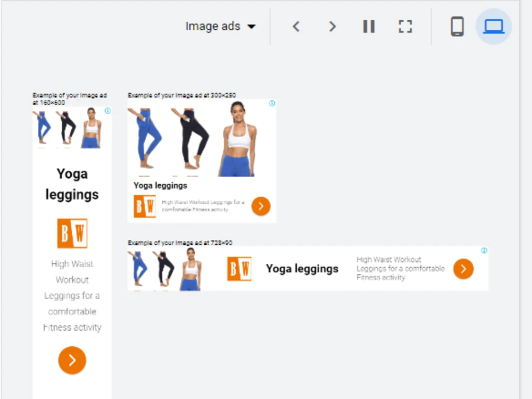Click BW logo in 160×600 ad
The width and height of the screenshot is (532, 399).
click(72, 233)
